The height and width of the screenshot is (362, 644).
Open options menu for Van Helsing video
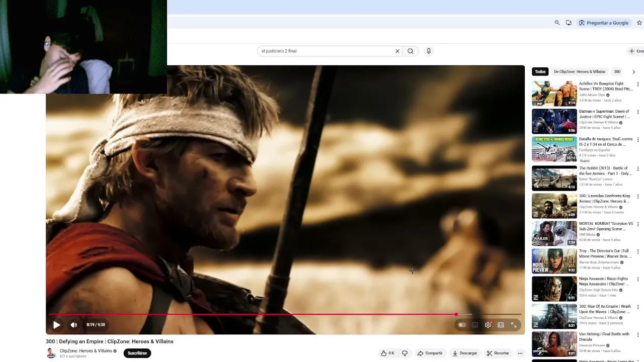click(638, 335)
